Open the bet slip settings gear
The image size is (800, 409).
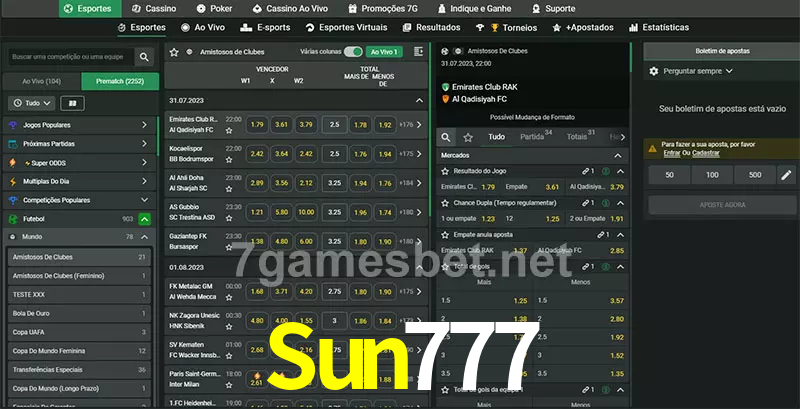tap(654, 71)
